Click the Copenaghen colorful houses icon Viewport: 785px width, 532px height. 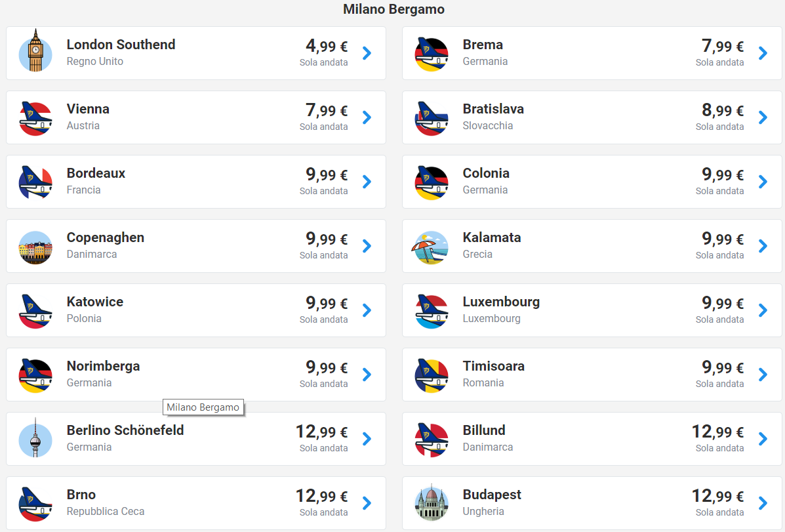coord(35,247)
